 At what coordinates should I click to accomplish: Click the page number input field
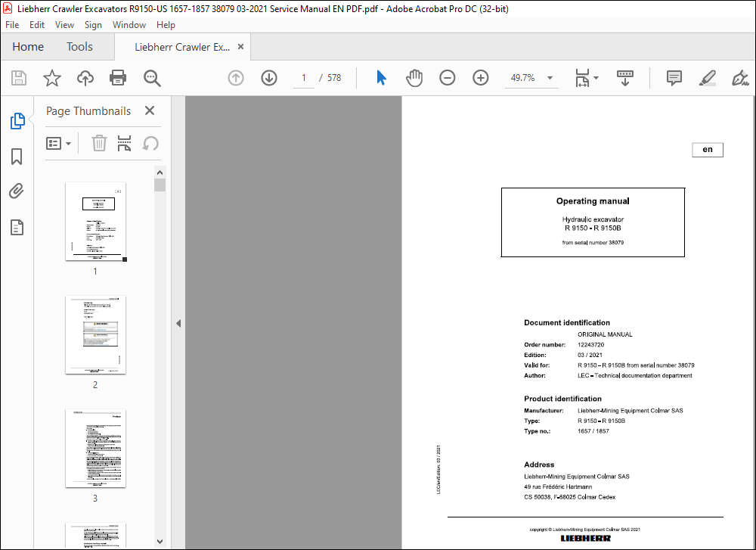coord(304,78)
